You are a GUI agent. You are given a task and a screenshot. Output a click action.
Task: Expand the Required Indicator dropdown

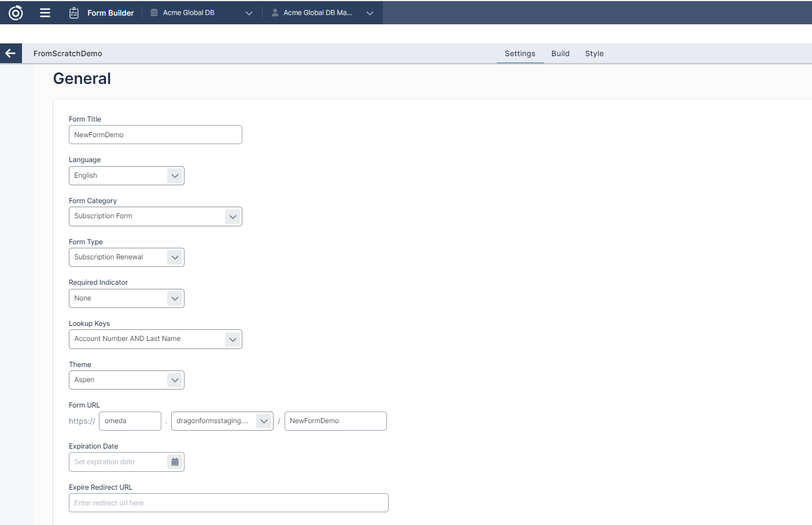coord(175,298)
